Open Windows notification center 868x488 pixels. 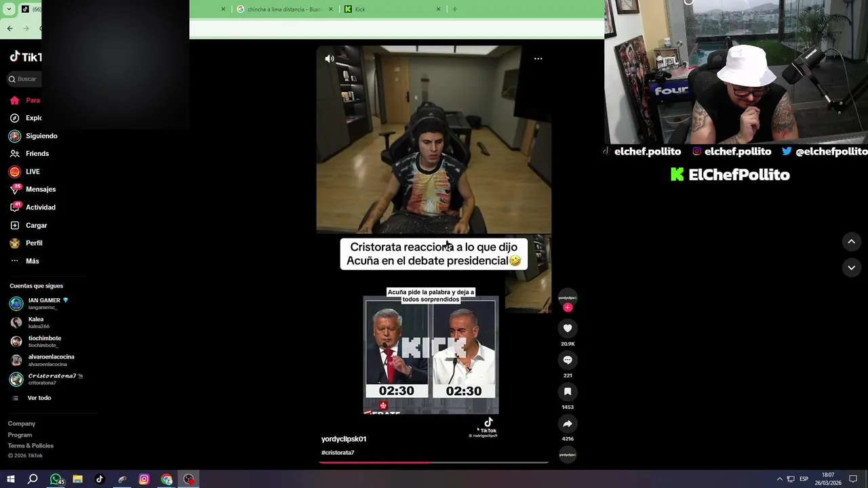pyautogui.click(x=853, y=479)
